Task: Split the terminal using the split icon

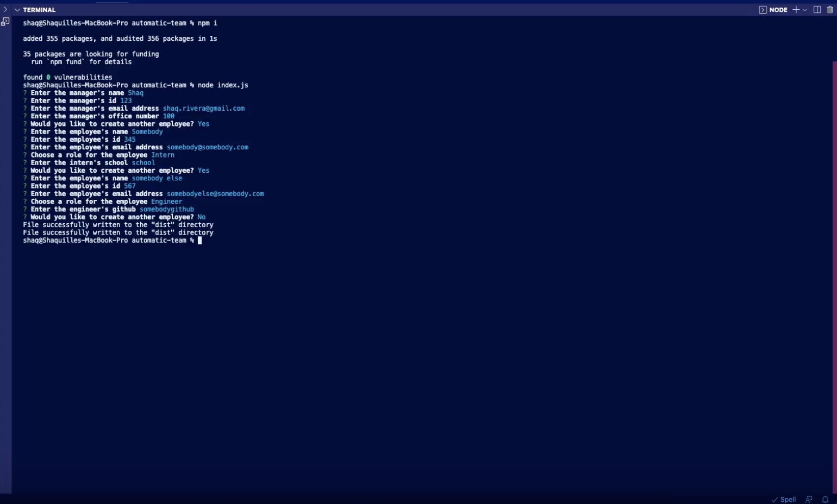Action: pos(816,9)
